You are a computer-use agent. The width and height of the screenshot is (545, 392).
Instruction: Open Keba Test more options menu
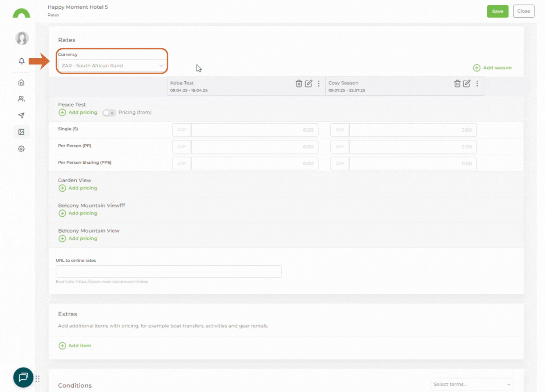pyautogui.click(x=319, y=83)
